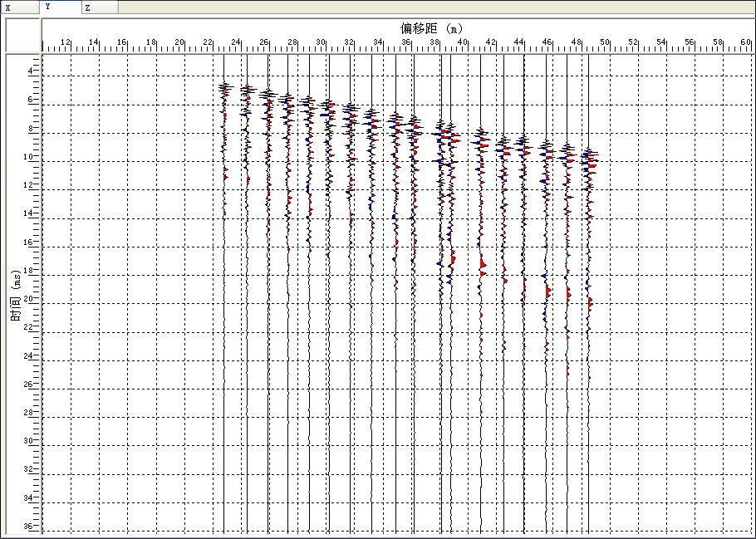Switch to the X tab
The width and height of the screenshot is (756, 539).
coord(20,7)
